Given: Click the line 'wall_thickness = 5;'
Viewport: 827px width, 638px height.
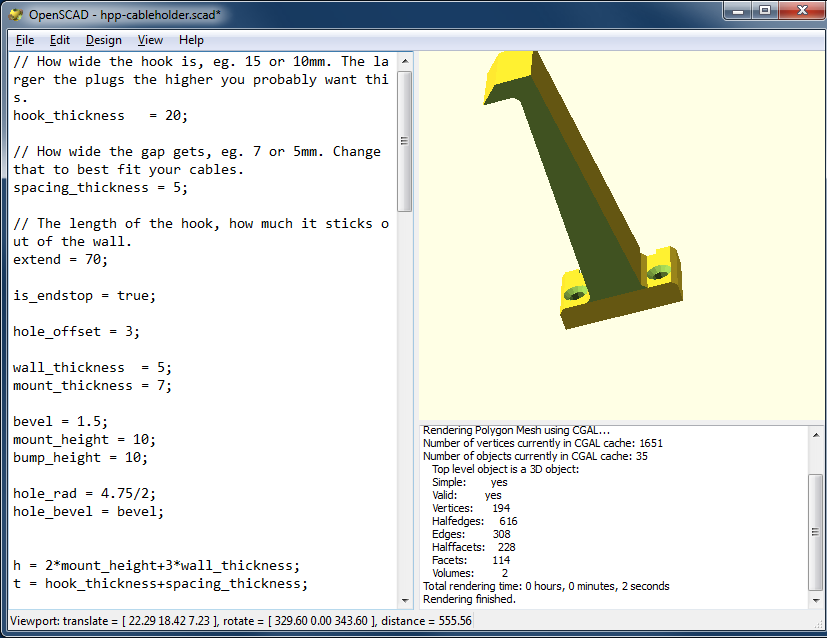Looking at the screenshot, I should coord(92,368).
